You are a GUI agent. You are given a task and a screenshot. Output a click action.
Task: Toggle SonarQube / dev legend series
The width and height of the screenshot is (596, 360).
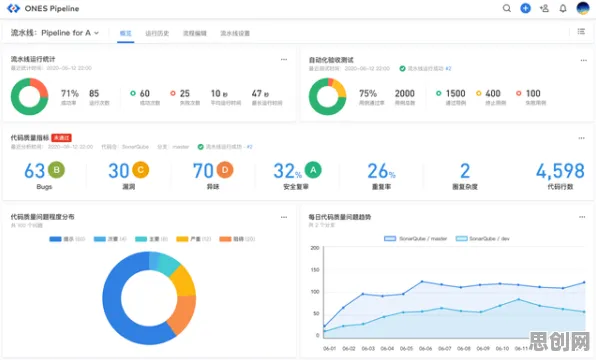(482, 239)
